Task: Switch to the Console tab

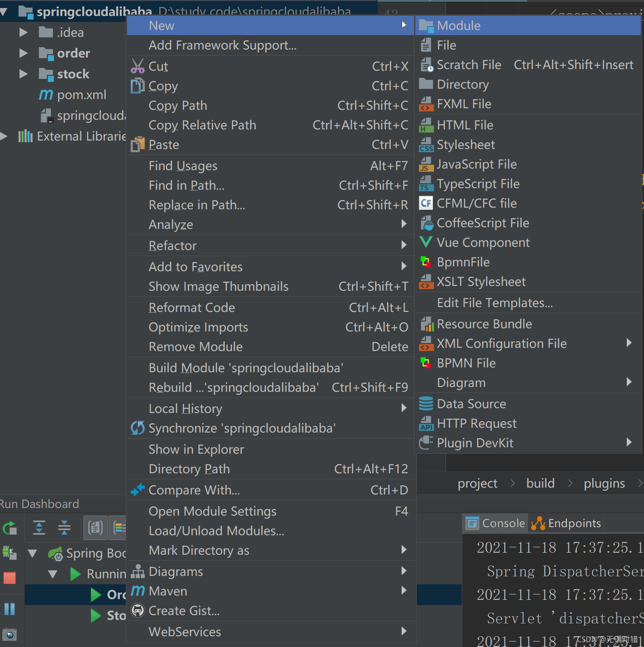Action: (495, 523)
